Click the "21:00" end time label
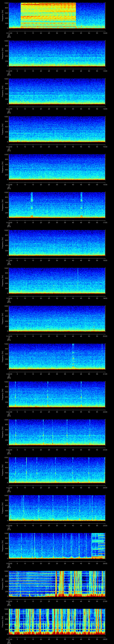 click(x=105, y=374)
